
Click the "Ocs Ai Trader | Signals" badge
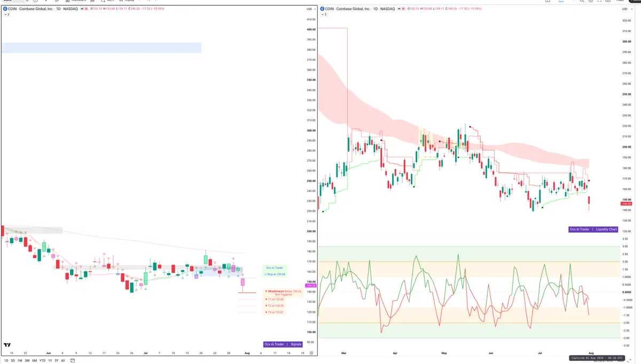coord(283,344)
